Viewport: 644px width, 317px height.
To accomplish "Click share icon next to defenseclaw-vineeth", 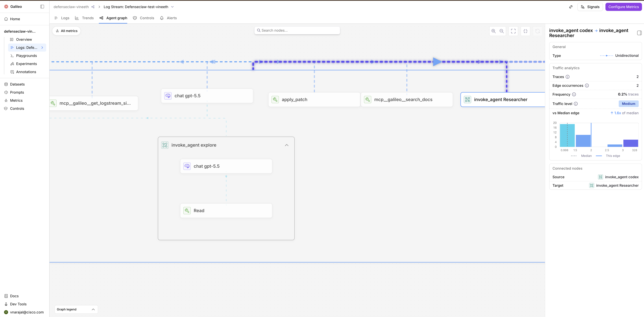I will (x=93, y=7).
